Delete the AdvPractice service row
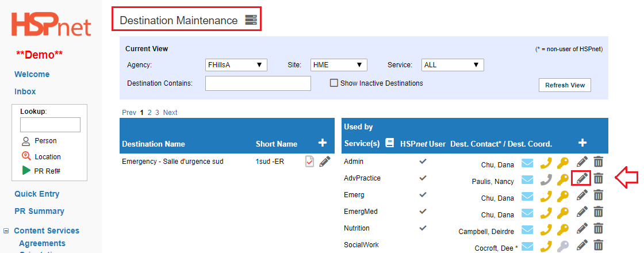The height and width of the screenshot is (253, 644). tap(599, 178)
